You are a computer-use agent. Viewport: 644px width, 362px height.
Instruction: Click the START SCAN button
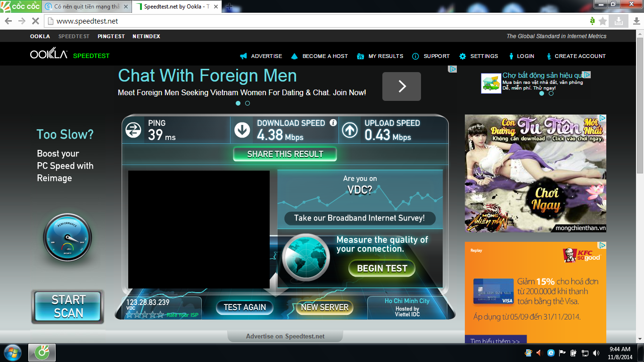click(x=68, y=306)
